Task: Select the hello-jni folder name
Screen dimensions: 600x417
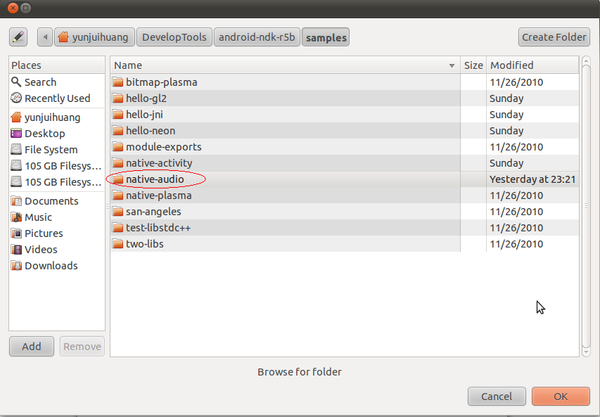Action: pyautogui.click(x=144, y=114)
